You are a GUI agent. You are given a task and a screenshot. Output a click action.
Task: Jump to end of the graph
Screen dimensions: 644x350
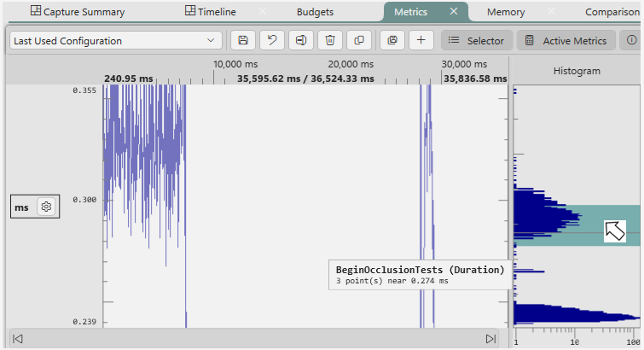(490, 339)
